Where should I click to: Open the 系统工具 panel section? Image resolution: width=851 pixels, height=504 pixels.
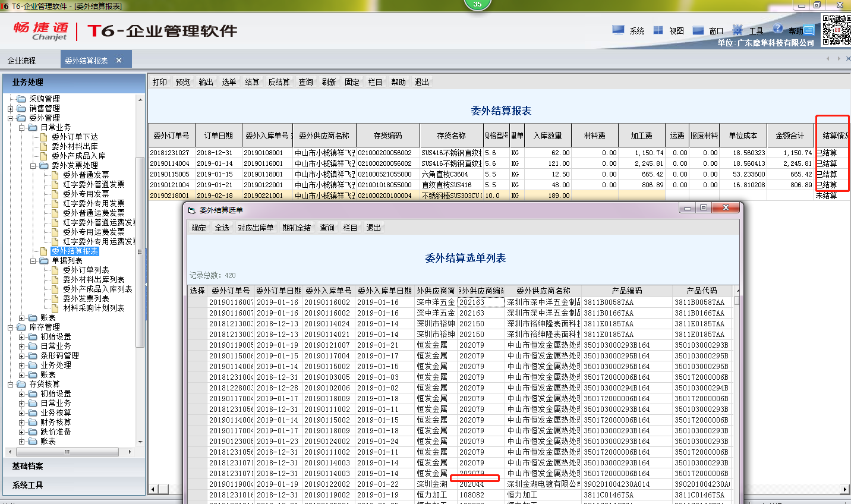click(x=74, y=486)
